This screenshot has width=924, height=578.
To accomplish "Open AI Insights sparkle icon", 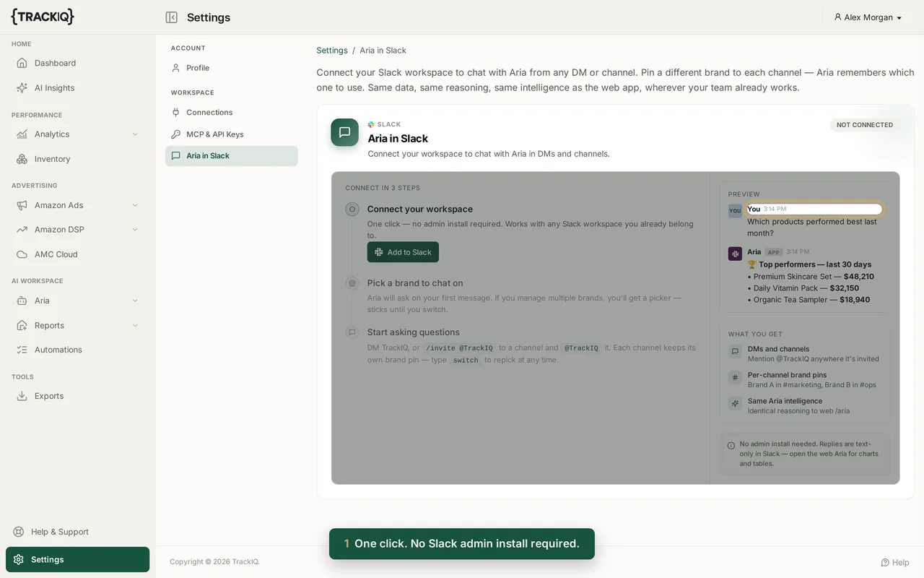I will coord(22,88).
